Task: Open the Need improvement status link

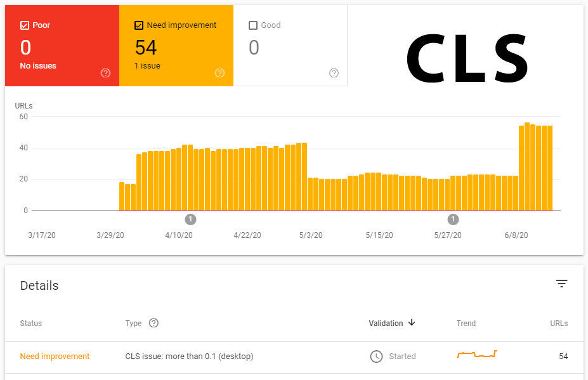Action: click(55, 357)
